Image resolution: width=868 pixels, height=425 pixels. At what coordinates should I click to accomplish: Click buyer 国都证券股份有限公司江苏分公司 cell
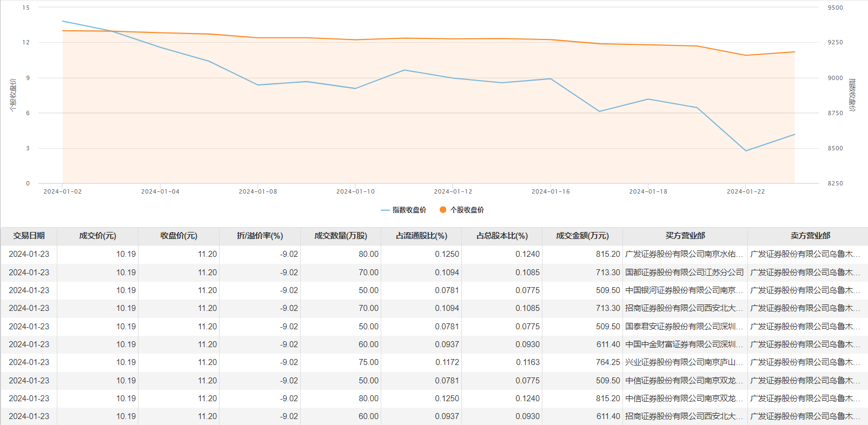[x=685, y=273]
